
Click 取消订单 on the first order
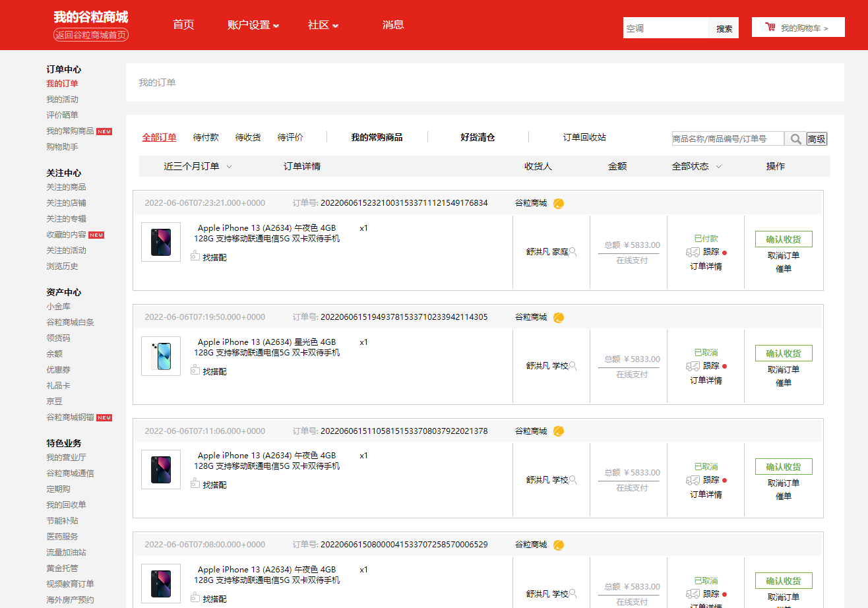click(784, 256)
